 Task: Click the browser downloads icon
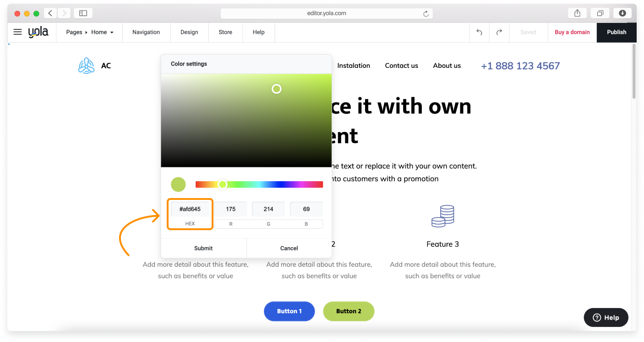click(622, 13)
